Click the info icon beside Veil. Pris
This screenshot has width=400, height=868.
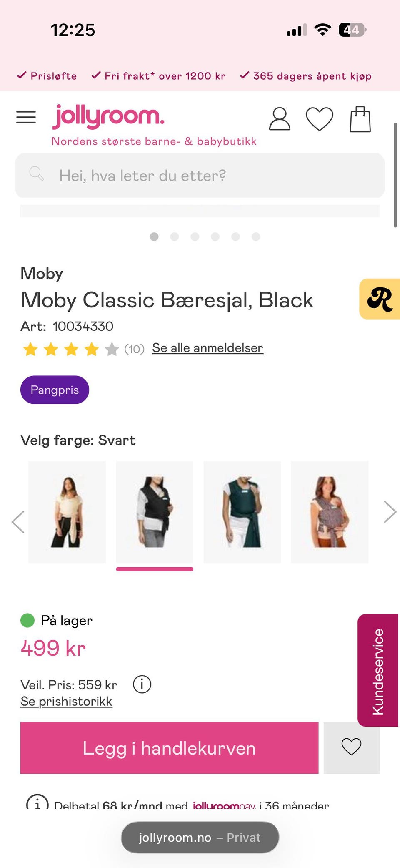click(x=142, y=684)
